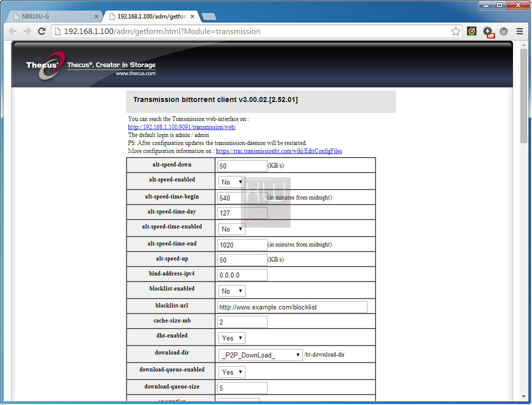532x405 pixels.
Task: Open the Norton yellow checkmark extension
Action: [471, 31]
